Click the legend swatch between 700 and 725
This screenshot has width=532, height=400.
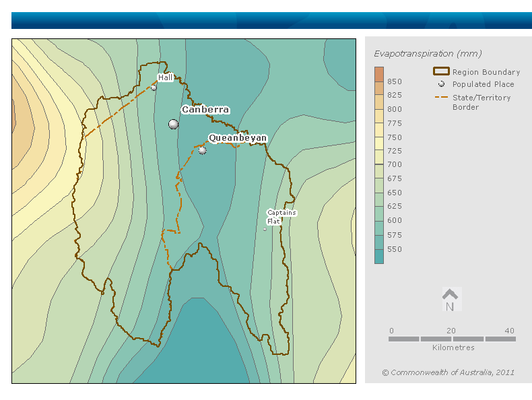pos(379,158)
